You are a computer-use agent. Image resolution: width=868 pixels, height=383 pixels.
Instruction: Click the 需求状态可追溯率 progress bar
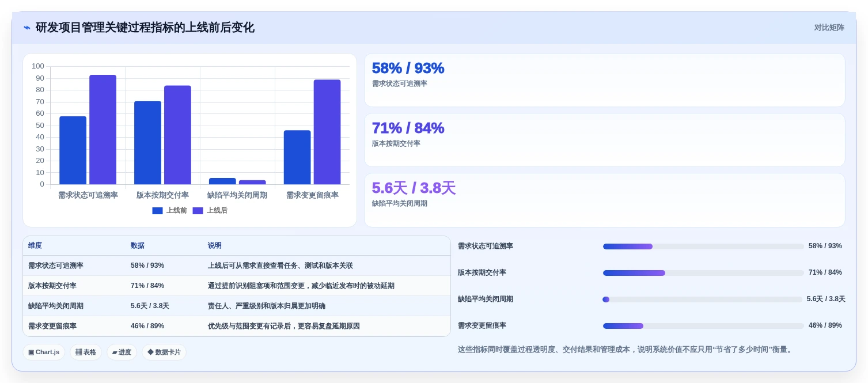[703, 247]
